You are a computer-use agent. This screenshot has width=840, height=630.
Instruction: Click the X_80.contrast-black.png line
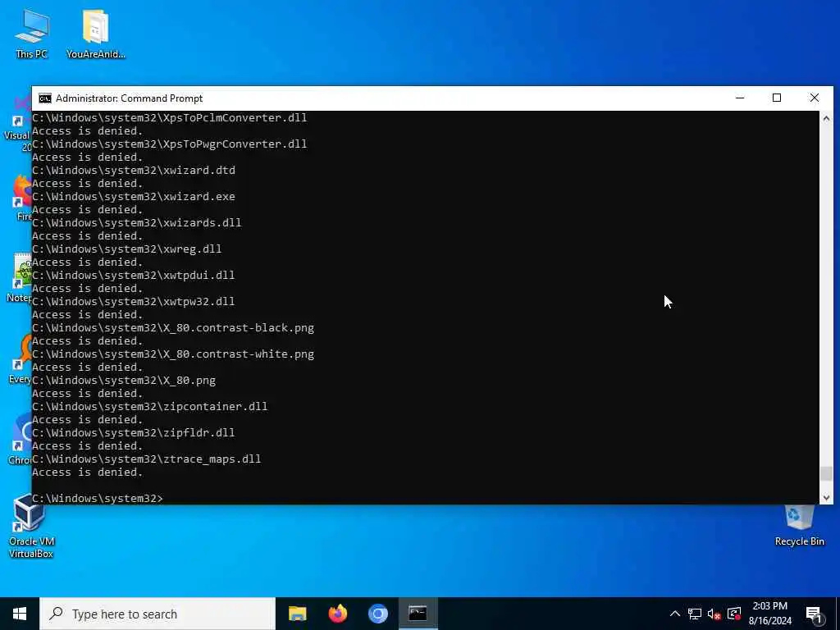(173, 328)
